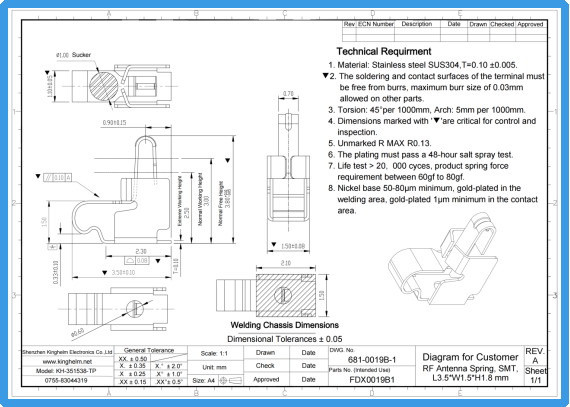570x407 pixels.
Task: Click 'Parts No. (Intended Use)' label
Action: (360, 370)
